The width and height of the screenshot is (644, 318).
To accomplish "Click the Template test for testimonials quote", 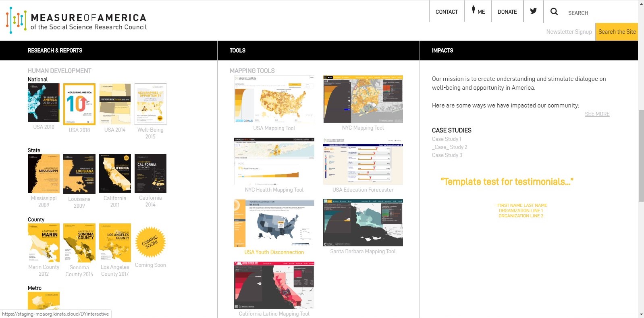I will pyautogui.click(x=507, y=182).
